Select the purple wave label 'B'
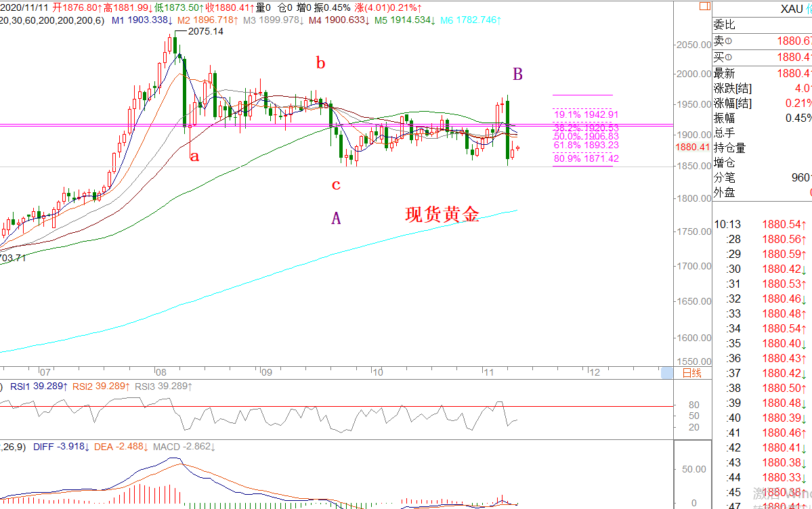The image size is (812, 509). (x=517, y=74)
